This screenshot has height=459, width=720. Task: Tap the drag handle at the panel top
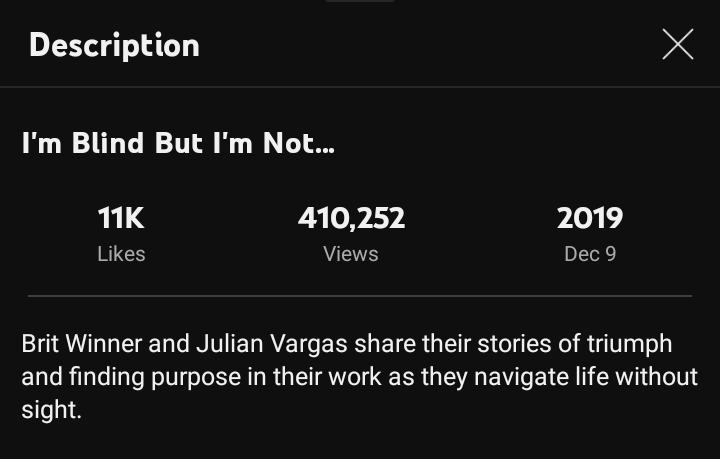click(x=360, y=2)
